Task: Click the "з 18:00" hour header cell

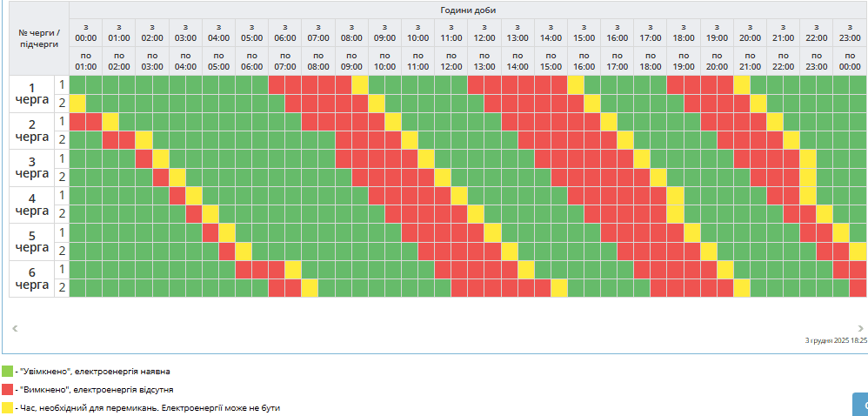Action: [684, 33]
